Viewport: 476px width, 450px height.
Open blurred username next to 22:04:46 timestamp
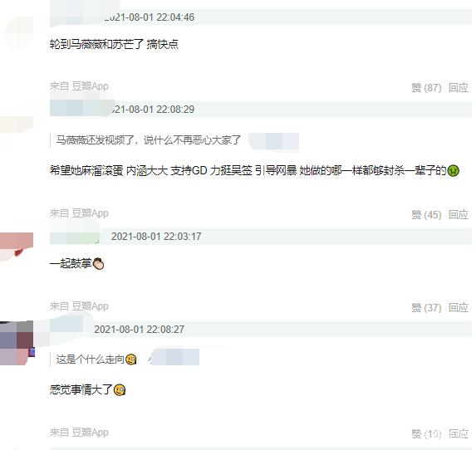76,17
